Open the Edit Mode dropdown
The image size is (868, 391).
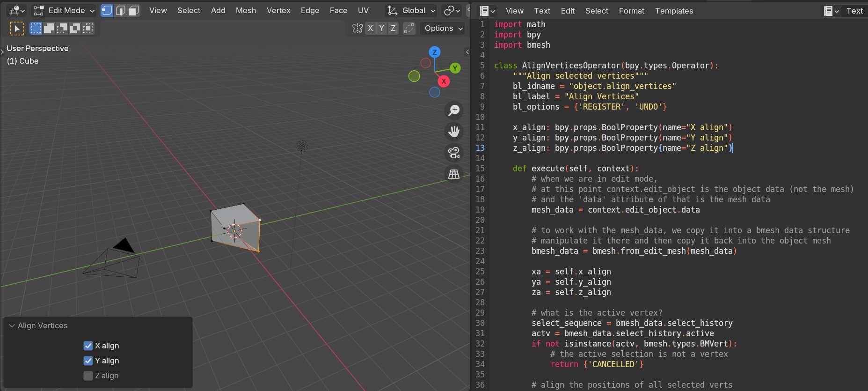click(64, 10)
